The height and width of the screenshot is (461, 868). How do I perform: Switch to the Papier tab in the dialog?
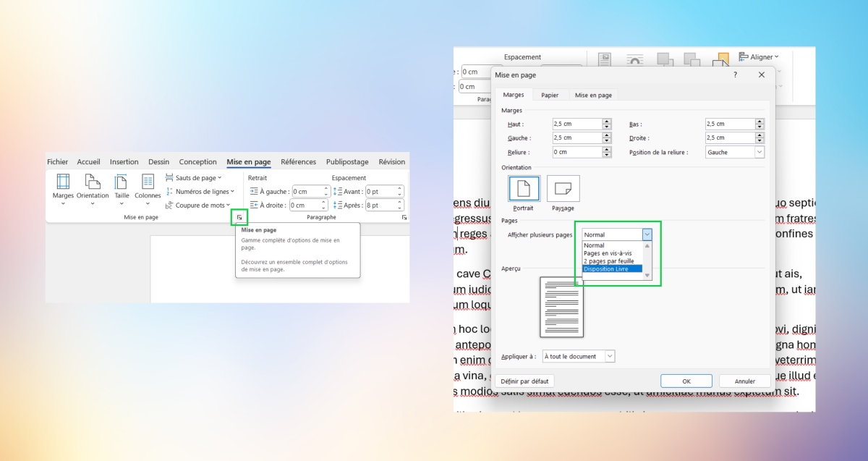pos(550,95)
